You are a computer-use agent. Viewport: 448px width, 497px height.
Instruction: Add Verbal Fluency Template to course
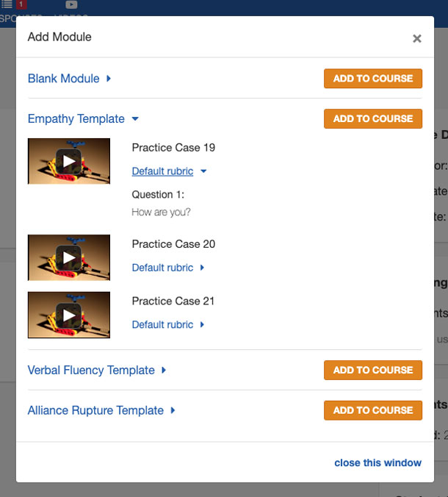pyautogui.click(x=373, y=370)
